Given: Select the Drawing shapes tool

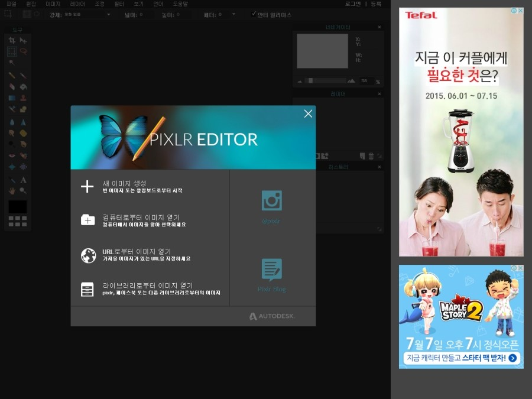Looking at the screenshot, I should [x=23, y=109].
